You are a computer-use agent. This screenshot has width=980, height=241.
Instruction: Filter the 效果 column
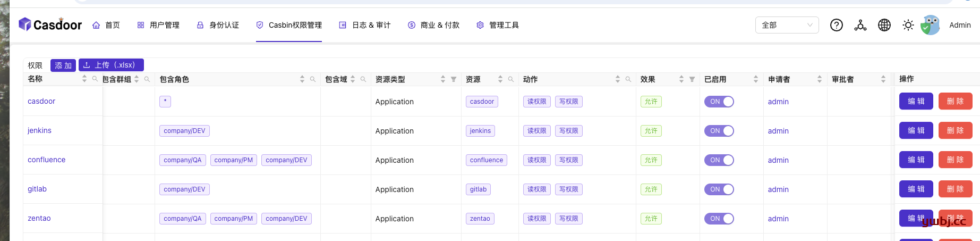coord(692,79)
